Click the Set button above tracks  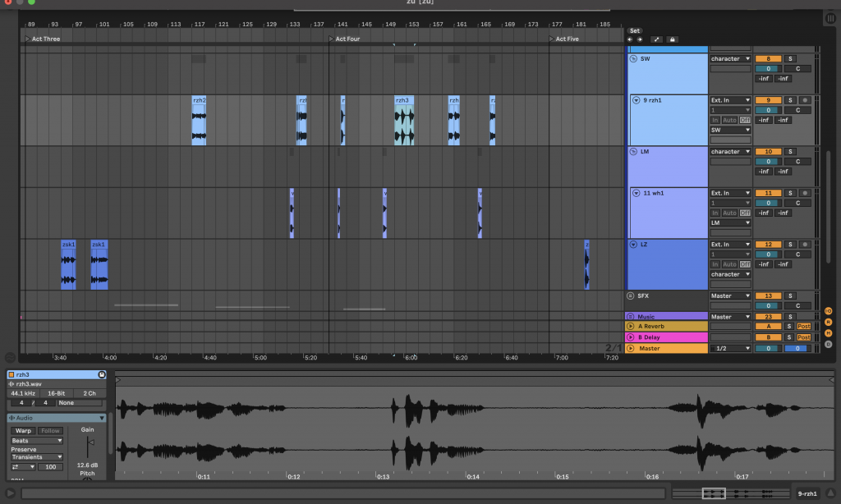[x=635, y=30]
